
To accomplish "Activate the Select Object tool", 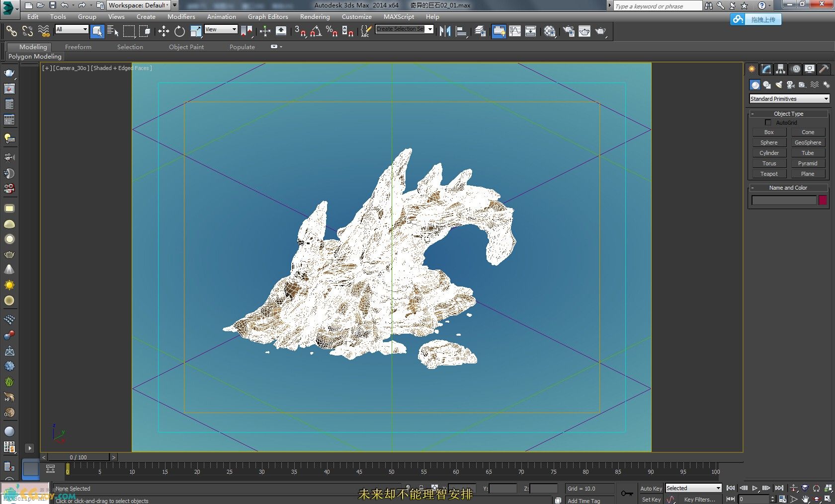I will click(97, 31).
